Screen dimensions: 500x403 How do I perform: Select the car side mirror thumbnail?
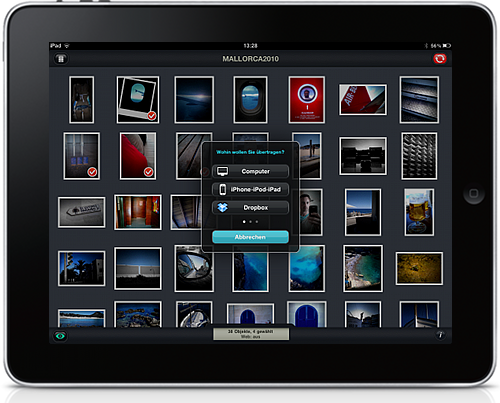[194, 269]
